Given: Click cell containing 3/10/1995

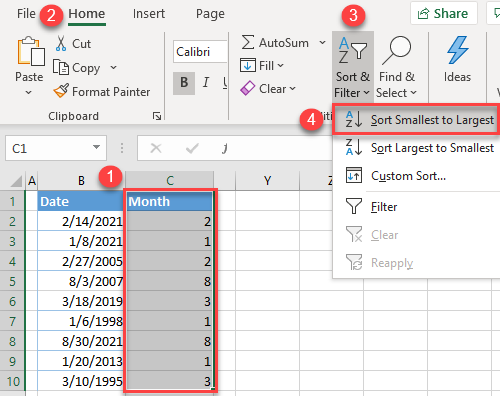Looking at the screenshot, I should pos(81,381).
